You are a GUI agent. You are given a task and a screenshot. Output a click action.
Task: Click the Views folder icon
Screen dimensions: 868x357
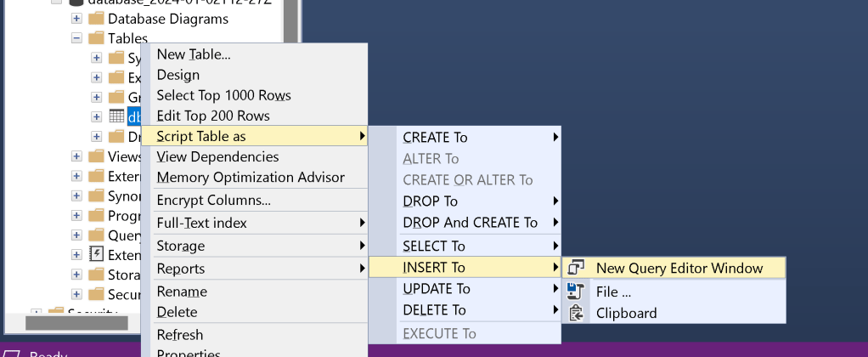coord(96,156)
